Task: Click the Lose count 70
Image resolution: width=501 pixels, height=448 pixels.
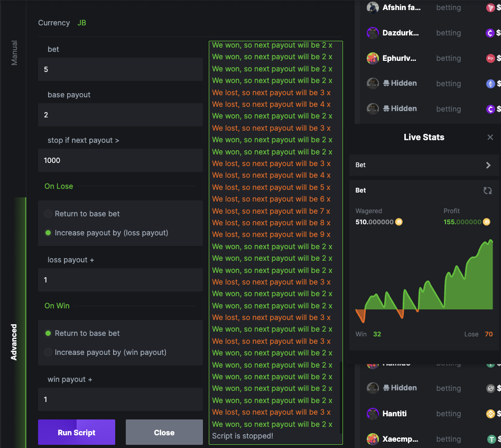Action: click(x=488, y=334)
